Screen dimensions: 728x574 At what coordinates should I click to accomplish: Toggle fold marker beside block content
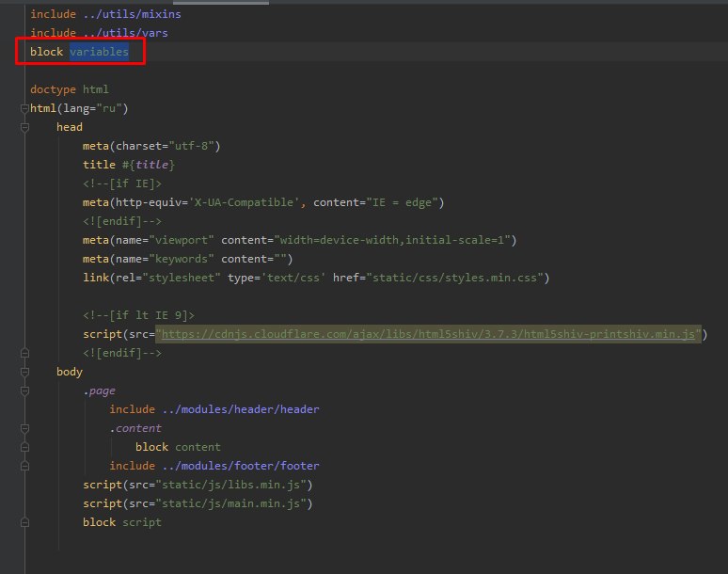point(25,447)
